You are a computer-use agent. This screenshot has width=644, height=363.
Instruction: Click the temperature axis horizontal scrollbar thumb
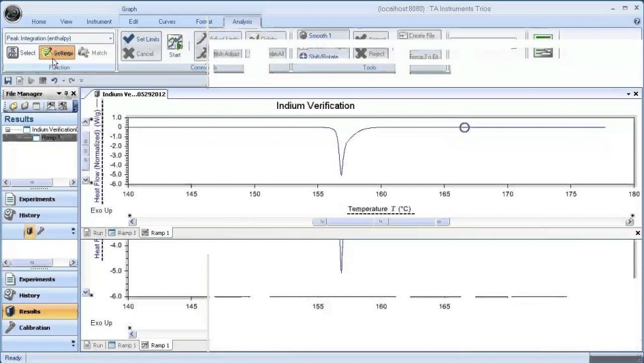(379, 222)
